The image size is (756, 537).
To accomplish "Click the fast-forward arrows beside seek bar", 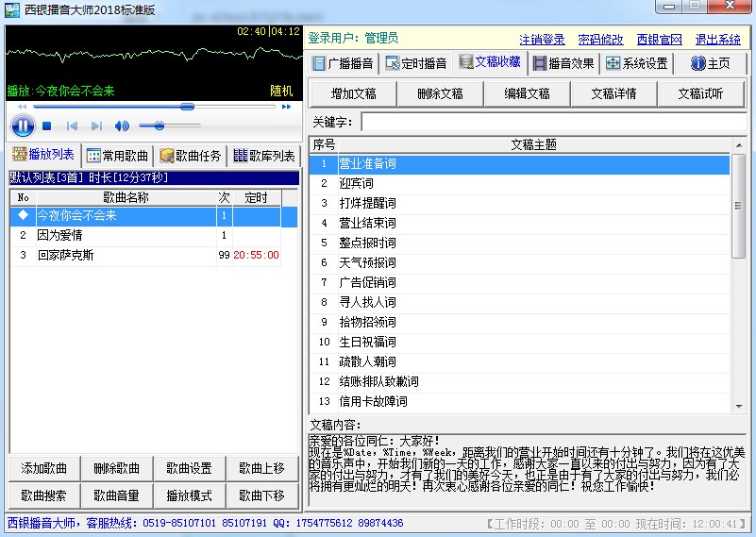I will [x=286, y=108].
